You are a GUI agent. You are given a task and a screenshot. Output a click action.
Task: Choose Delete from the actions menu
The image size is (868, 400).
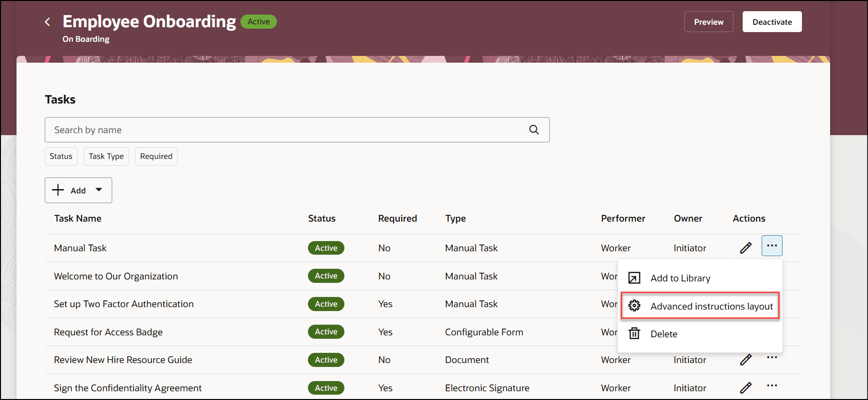(x=700, y=334)
